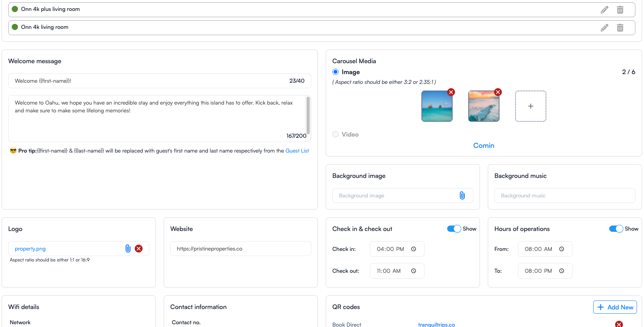Toggle Show for Check in & check out
Screen dimensions: 644x327
454,229
